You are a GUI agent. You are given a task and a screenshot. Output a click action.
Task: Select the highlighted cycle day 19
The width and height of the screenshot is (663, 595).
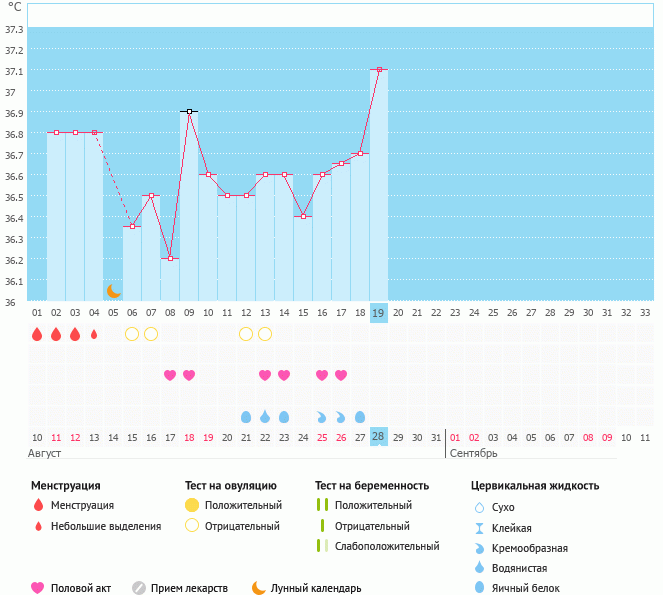tap(378, 312)
